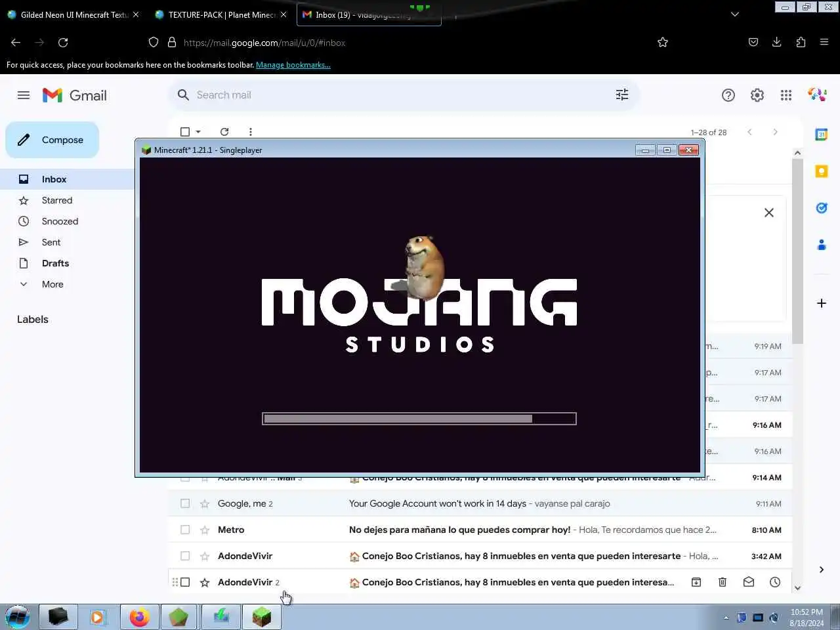This screenshot has width=840, height=630.
Task: Go to older emails page arrow
Action: 775,132
